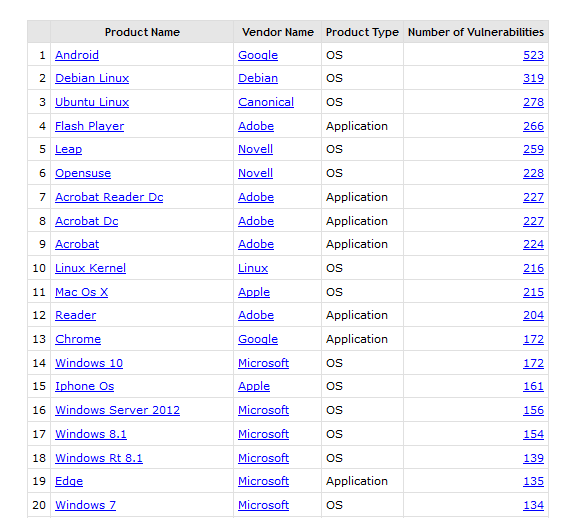
Task: Open the Acrobat product link in row 9
Action: tap(77, 244)
